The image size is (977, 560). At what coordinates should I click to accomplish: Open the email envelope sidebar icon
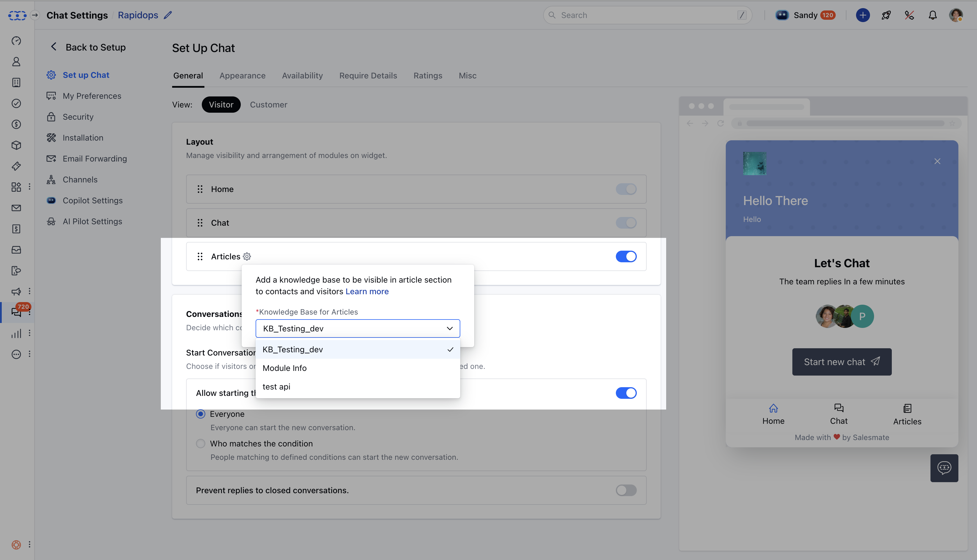click(16, 208)
